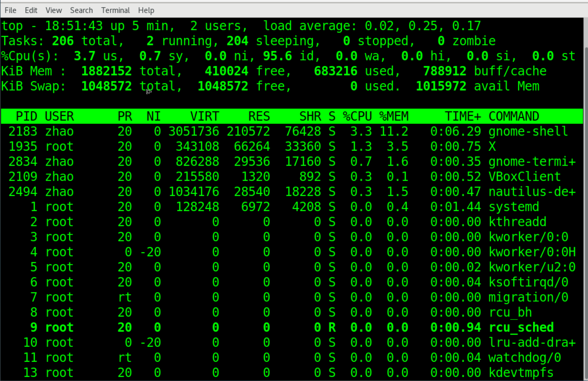Click the COMMAND column header
Screen dimensions: 588x381
click(x=514, y=116)
